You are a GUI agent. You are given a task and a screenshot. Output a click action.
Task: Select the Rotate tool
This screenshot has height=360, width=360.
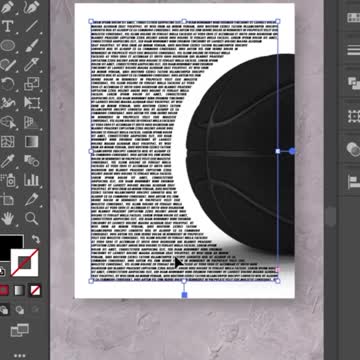click(x=7, y=83)
